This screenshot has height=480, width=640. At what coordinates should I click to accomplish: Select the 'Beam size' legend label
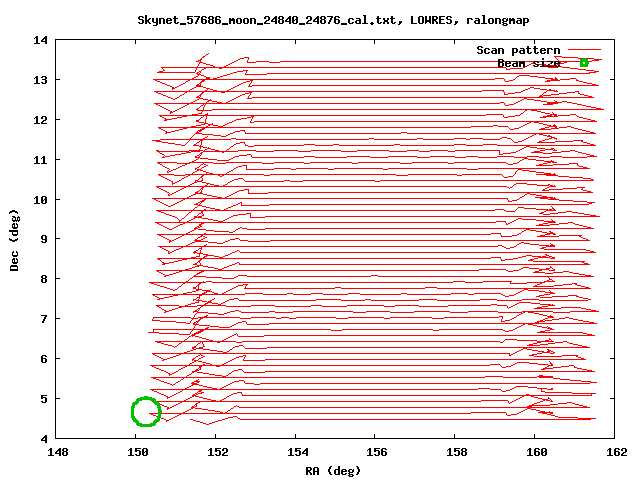(x=529, y=63)
